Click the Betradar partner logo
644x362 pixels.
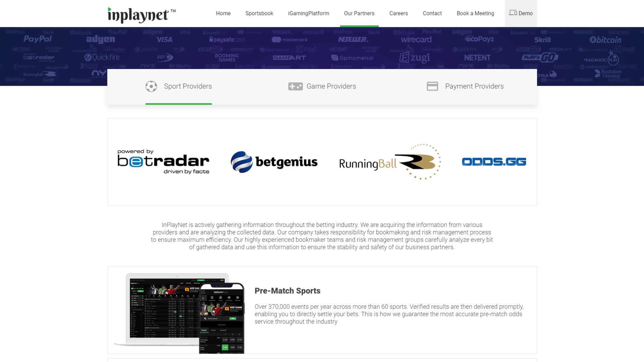point(163,162)
